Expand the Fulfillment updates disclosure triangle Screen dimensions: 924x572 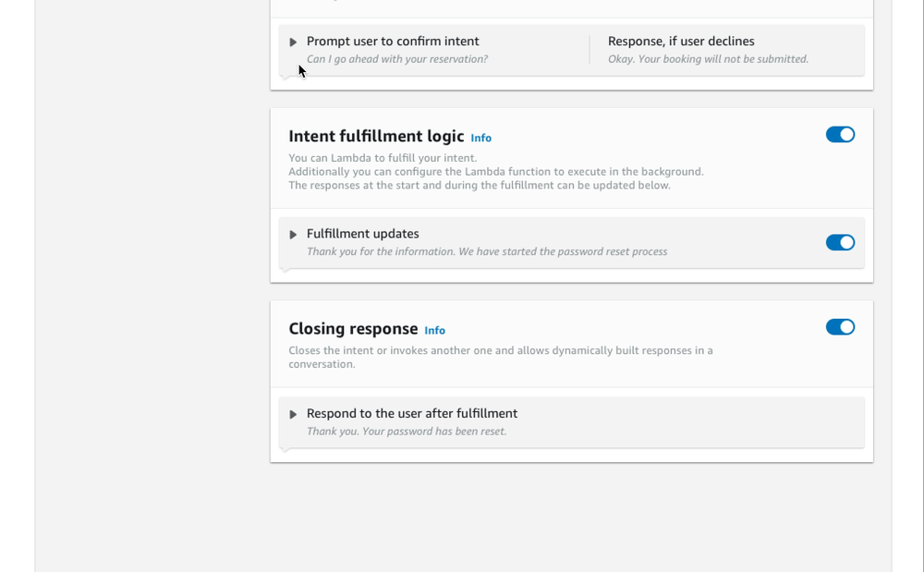coord(293,235)
